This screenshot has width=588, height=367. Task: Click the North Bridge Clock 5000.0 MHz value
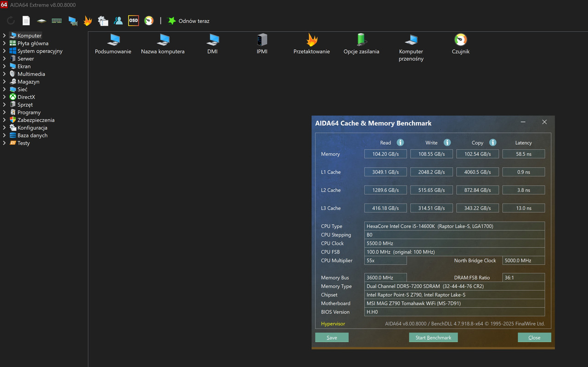(x=524, y=260)
